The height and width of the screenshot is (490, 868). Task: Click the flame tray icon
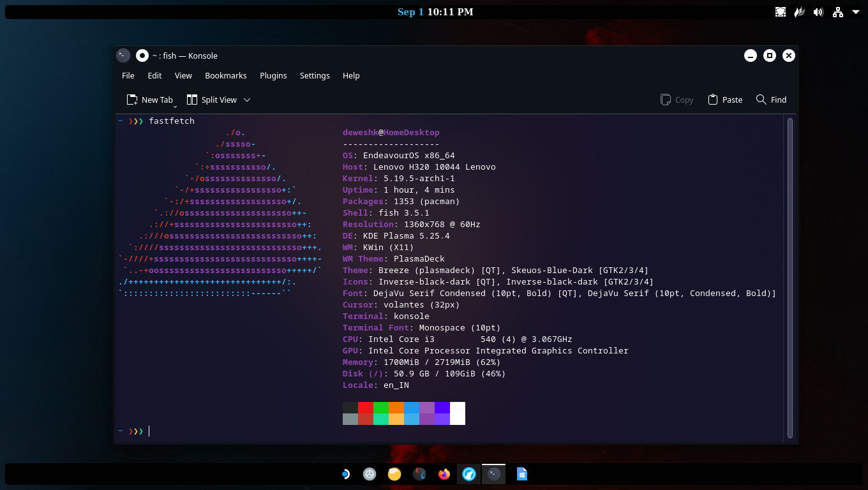pyautogui.click(x=799, y=11)
